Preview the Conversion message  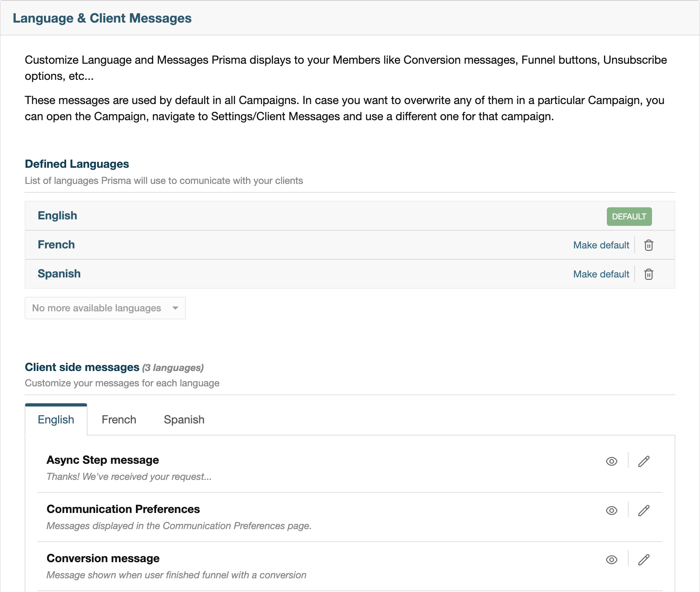[612, 560]
